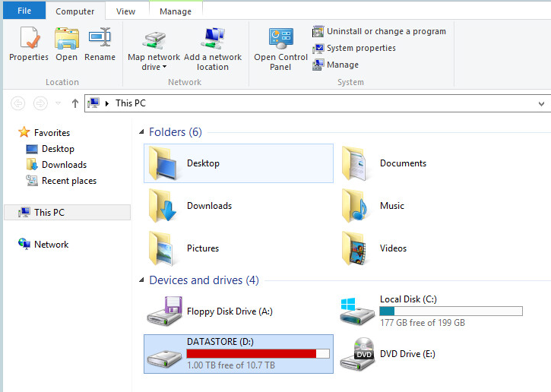551x392 pixels.
Task: Collapse the Folders (6) group
Action: point(141,131)
